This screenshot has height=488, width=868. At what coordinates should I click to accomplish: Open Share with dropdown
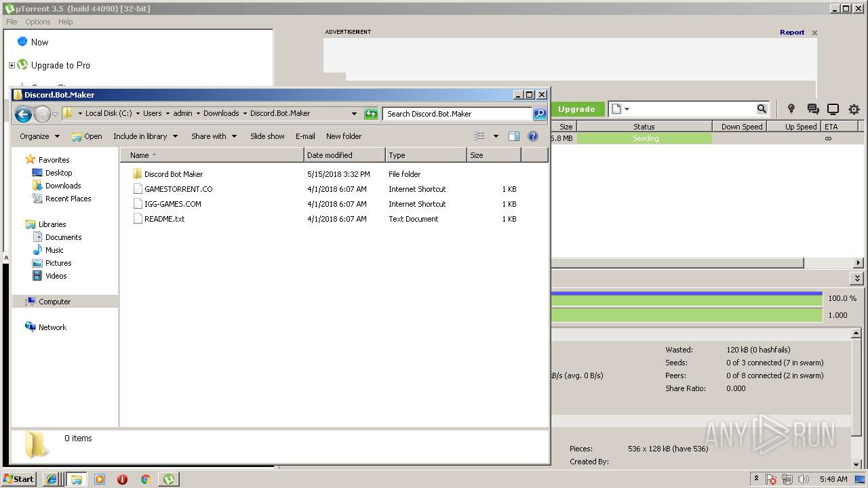[214, 136]
